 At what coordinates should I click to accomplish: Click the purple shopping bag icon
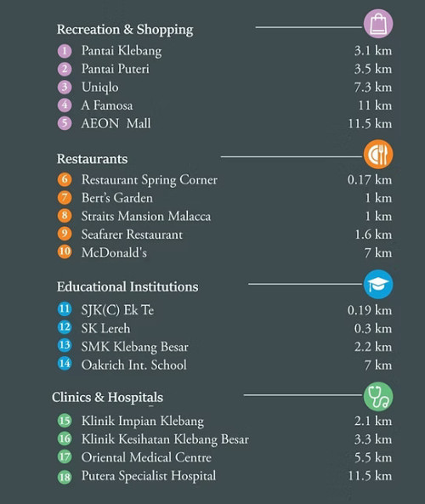pyautogui.click(x=378, y=24)
